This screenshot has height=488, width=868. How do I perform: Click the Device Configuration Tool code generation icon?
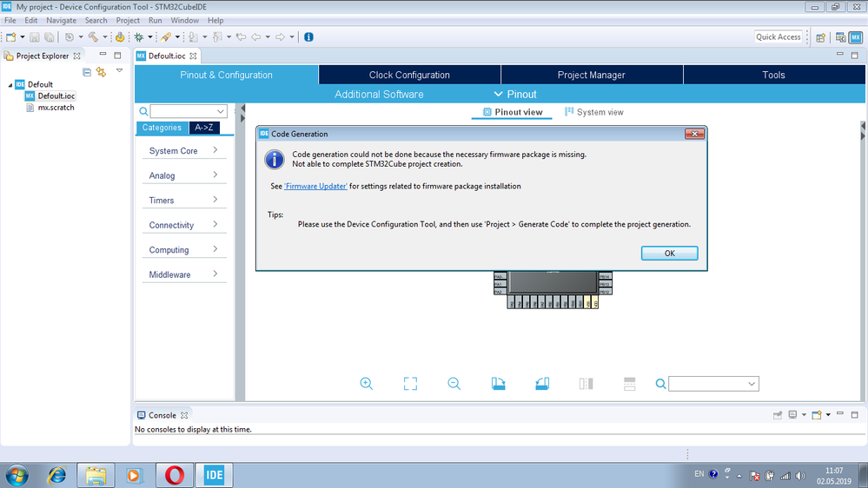(x=120, y=37)
